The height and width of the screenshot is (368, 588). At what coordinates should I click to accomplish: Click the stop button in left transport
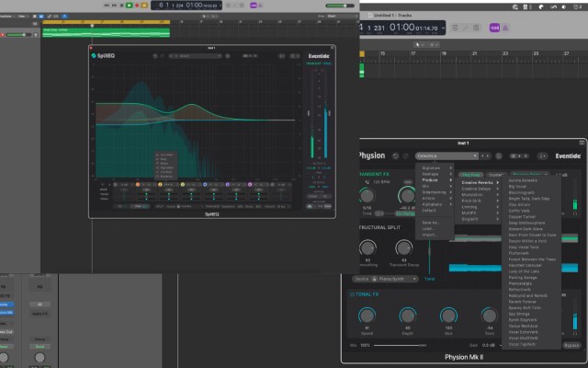121,6
